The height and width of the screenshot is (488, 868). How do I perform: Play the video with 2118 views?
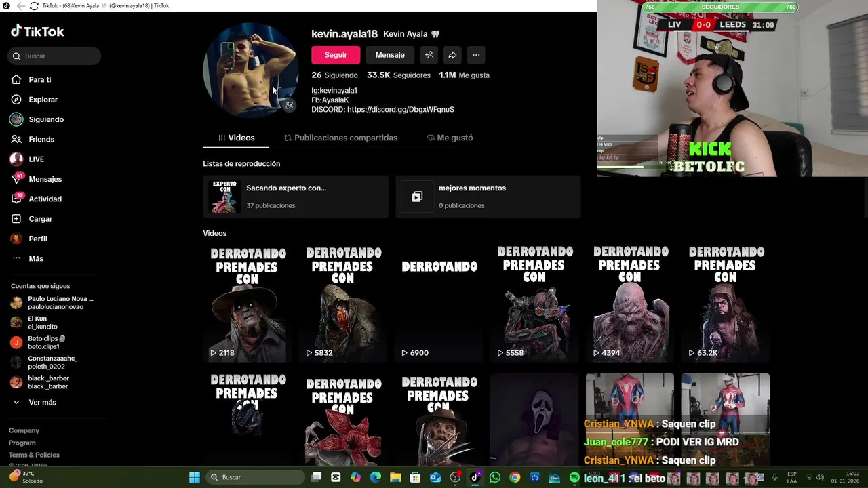[248, 304]
